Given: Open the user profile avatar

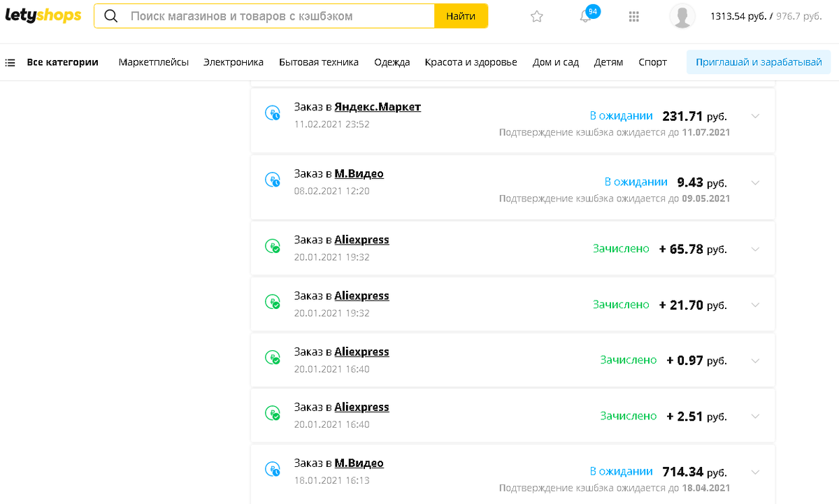Looking at the screenshot, I should click(682, 16).
